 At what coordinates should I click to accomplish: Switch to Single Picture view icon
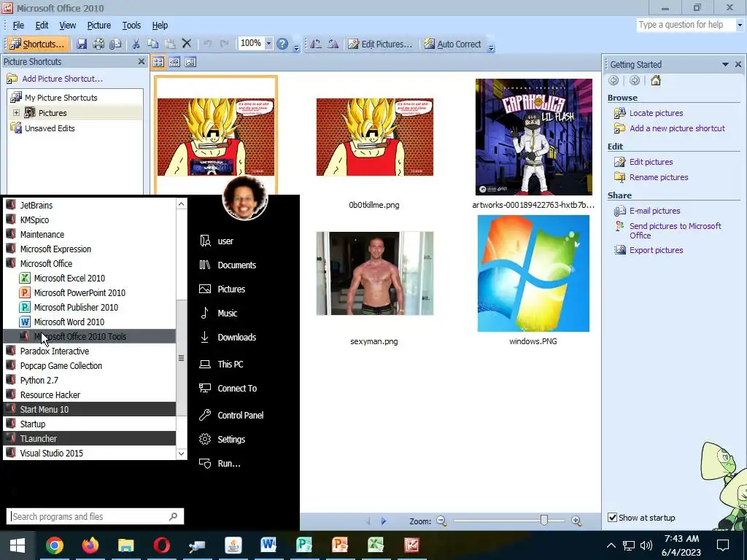(190, 62)
